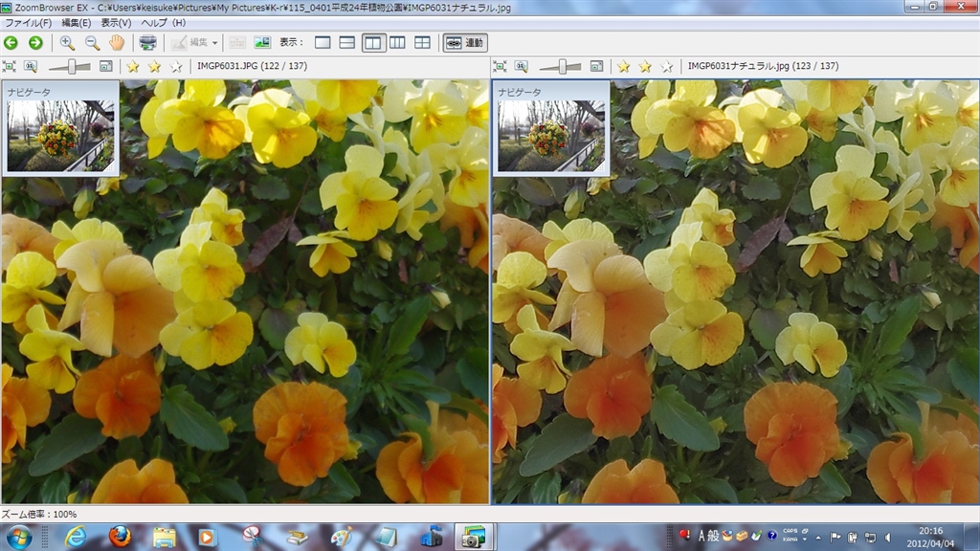Select the hand pan tool
Viewport: 980px width, 551px height.
(117, 42)
